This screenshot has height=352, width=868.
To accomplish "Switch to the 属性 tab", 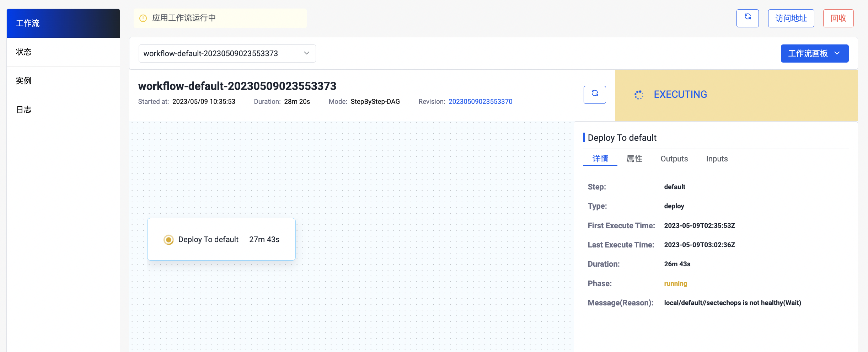I will click(x=634, y=159).
